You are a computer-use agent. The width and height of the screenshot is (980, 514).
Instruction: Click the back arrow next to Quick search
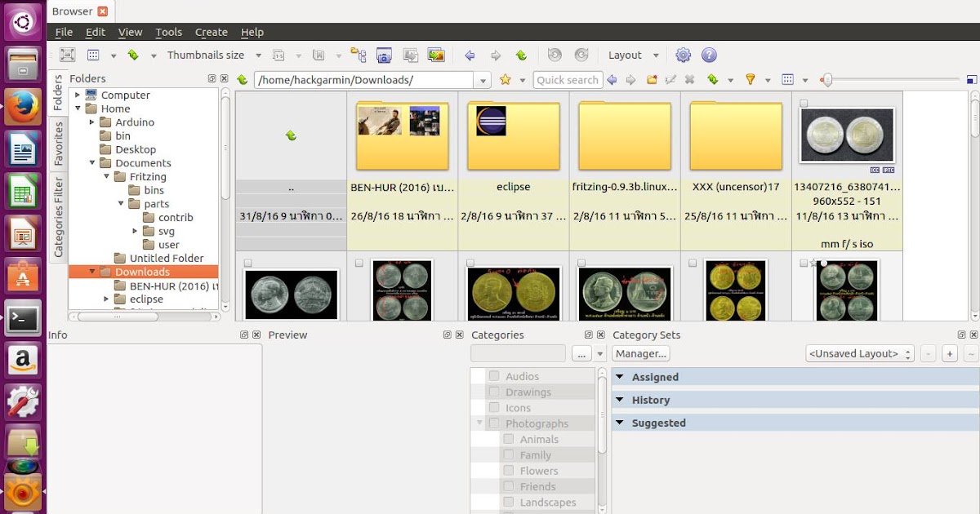pos(611,80)
